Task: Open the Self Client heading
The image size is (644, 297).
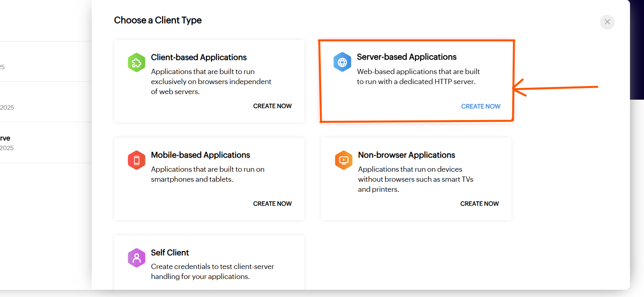Action: click(170, 253)
